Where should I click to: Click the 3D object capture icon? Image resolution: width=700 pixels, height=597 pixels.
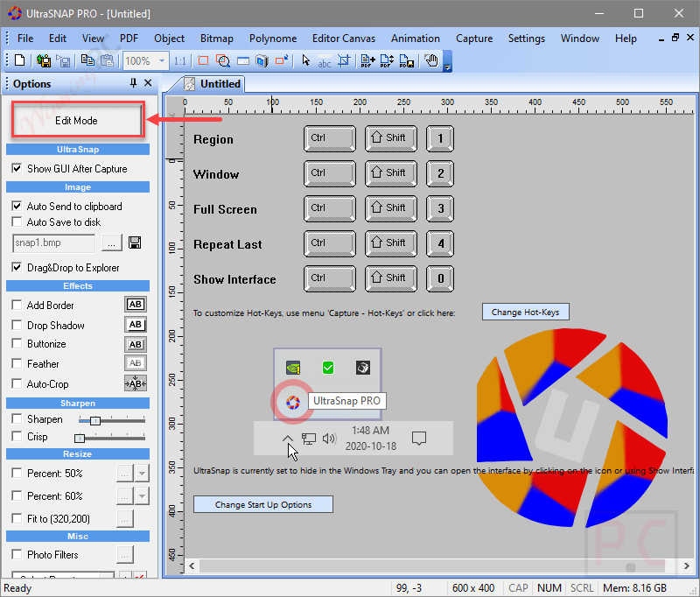[x=262, y=60]
